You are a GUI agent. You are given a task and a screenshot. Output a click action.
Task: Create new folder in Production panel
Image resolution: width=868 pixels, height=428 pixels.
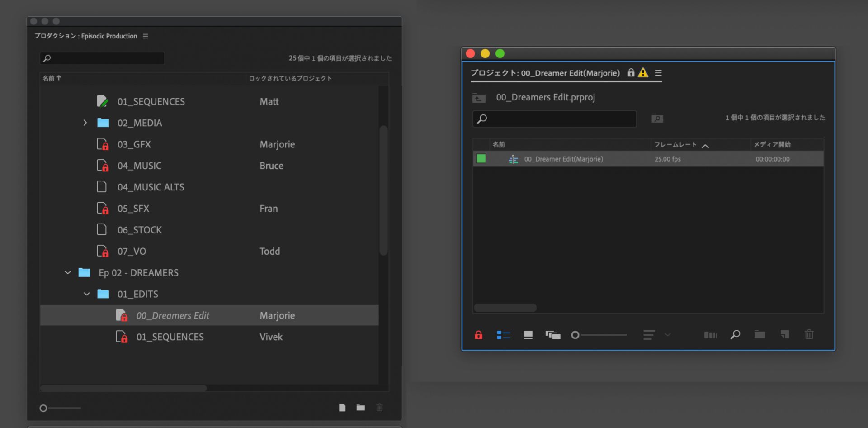361,408
